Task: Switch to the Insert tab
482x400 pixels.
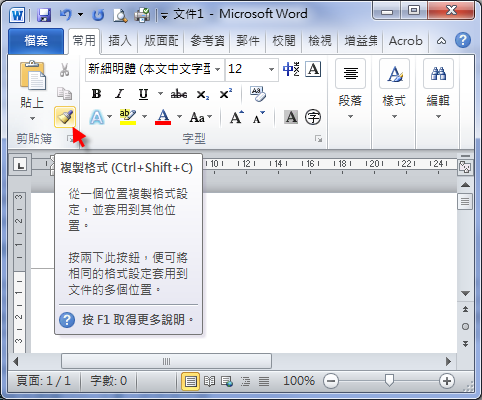Action: pos(120,41)
